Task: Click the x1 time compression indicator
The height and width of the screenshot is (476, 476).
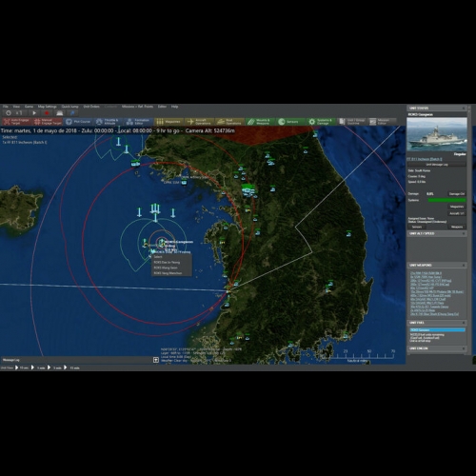Action: pyautogui.click(x=19, y=113)
